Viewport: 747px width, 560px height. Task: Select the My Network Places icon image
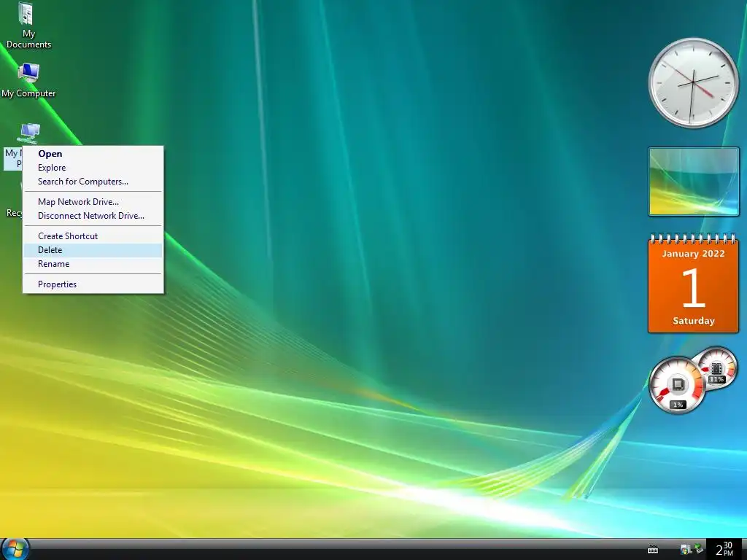point(29,133)
